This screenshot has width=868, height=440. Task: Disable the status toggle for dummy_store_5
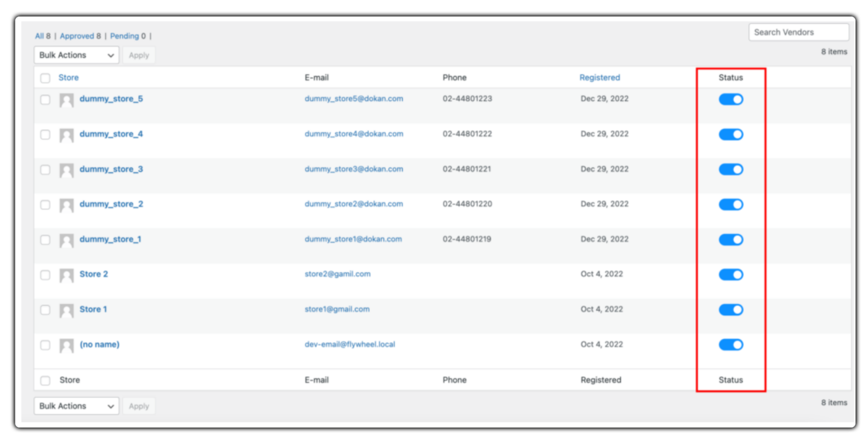[731, 99]
